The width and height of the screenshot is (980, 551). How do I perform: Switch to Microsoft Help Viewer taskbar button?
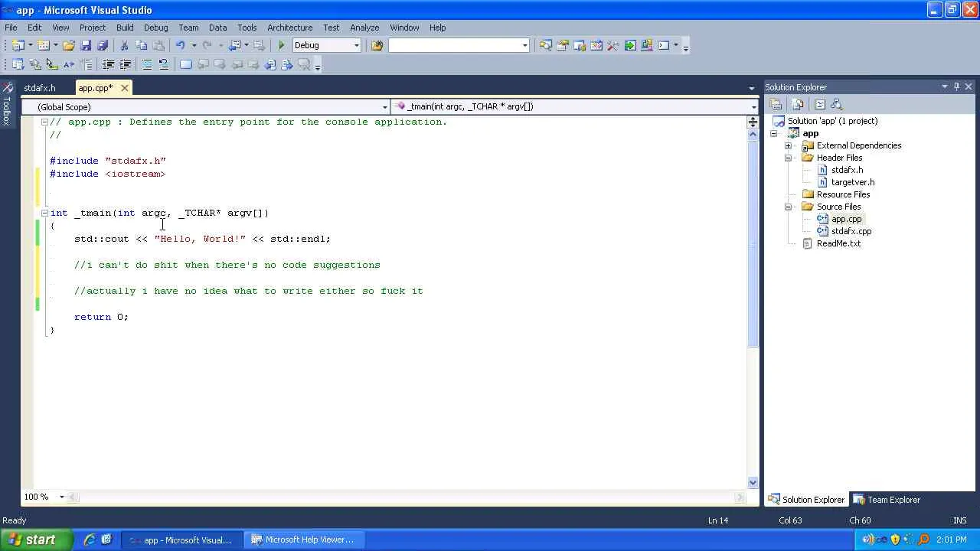[x=302, y=540]
